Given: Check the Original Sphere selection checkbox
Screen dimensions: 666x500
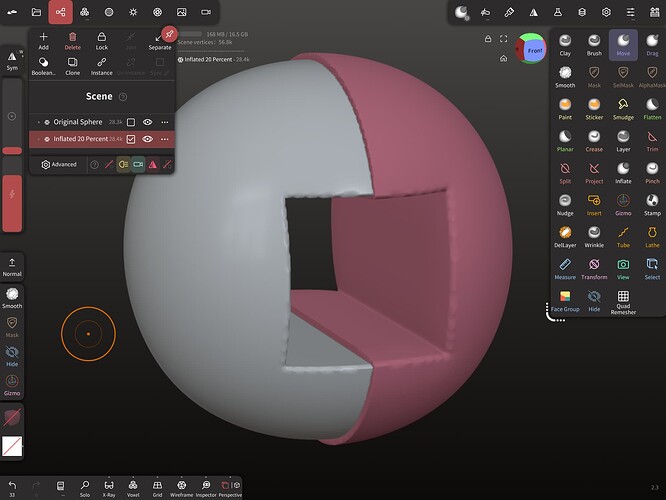Looking at the screenshot, I should 131,122.
